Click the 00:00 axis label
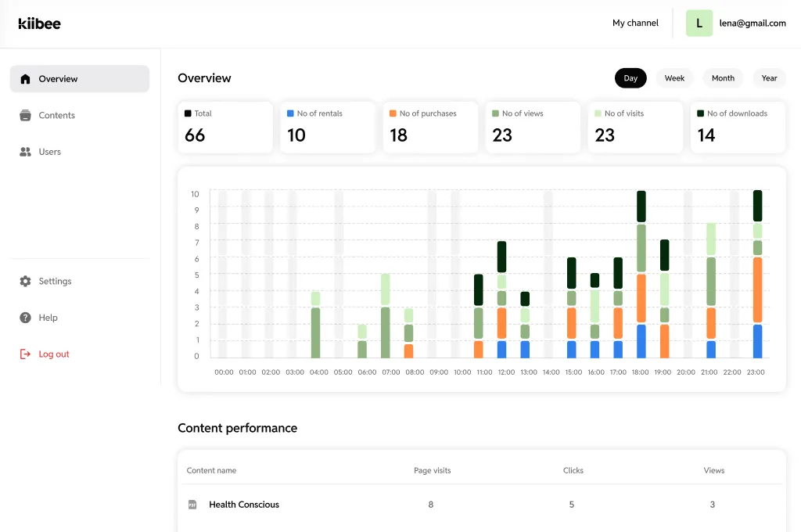The image size is (801, 532). [224, 372]
